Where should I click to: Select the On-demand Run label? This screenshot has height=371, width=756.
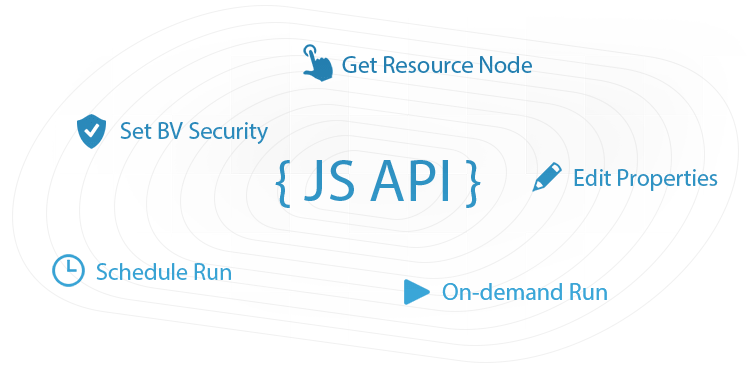pyautogui.click(x=525, y=292)
